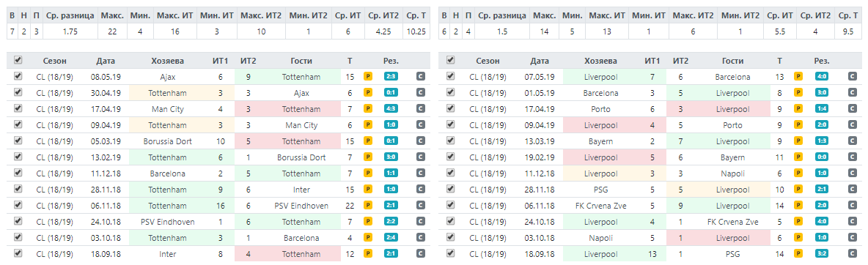The height and width of the screenshot is (265, 868).
Task: Click the Рез. header in Liverpool table
Action: coord(822,61)
